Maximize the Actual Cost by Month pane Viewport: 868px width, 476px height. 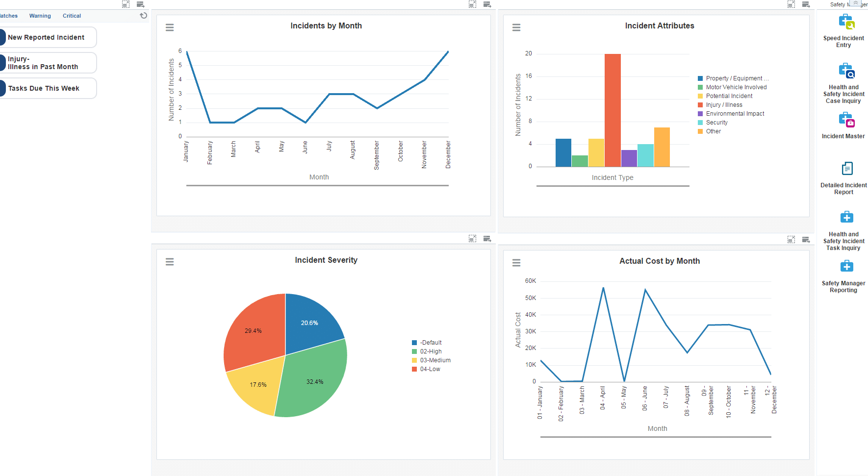tap(791, 240)
